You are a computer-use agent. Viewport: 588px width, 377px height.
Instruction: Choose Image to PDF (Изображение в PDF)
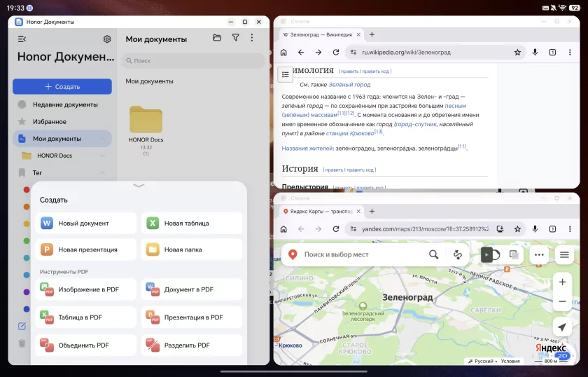pyautogui.click(x=86, y=289)
